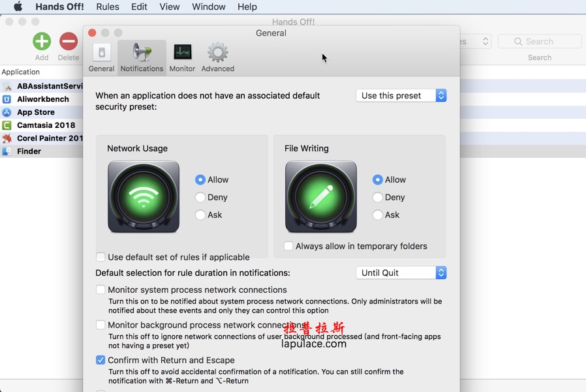The image size is (586, 392).
Task: Enable Use default set of rules
Action: click(x=100, y=257)
